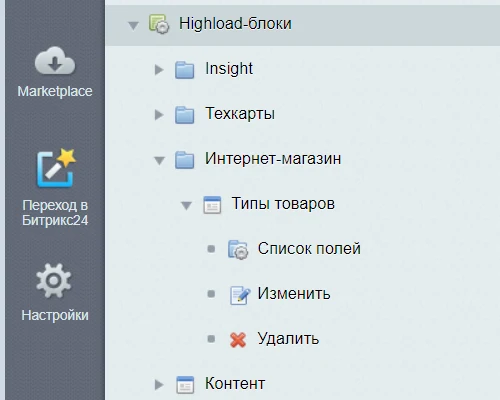Image resolution: width=500 pixels, height=400 pixels.
Task: Expand the Техкарты folder arrow
Action: click(159, 115)
